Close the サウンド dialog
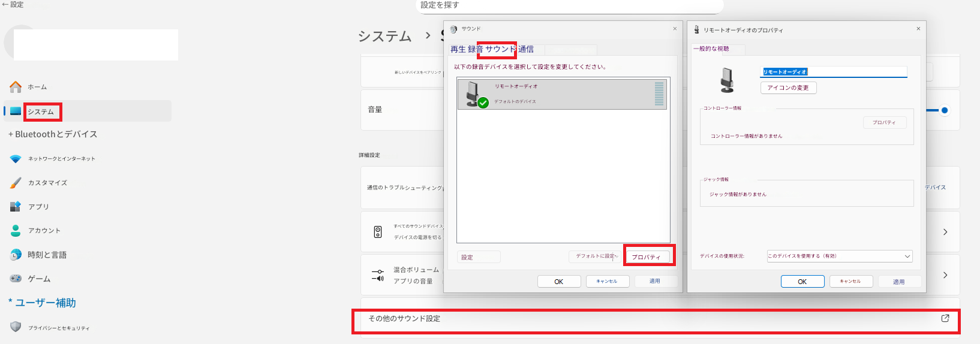The height and width of the screenshot is (344, 980). tap(675, 29)
